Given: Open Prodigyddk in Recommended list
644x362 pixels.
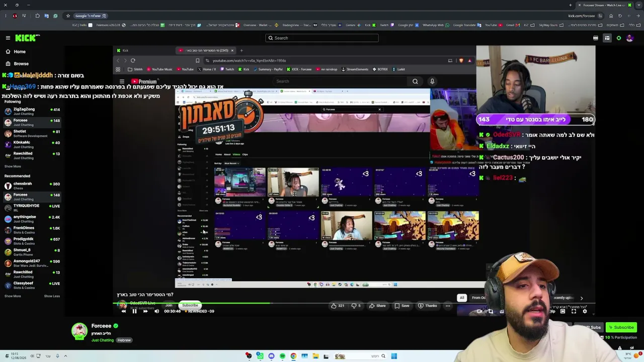Looking at the screenshot, I should 32,241.
